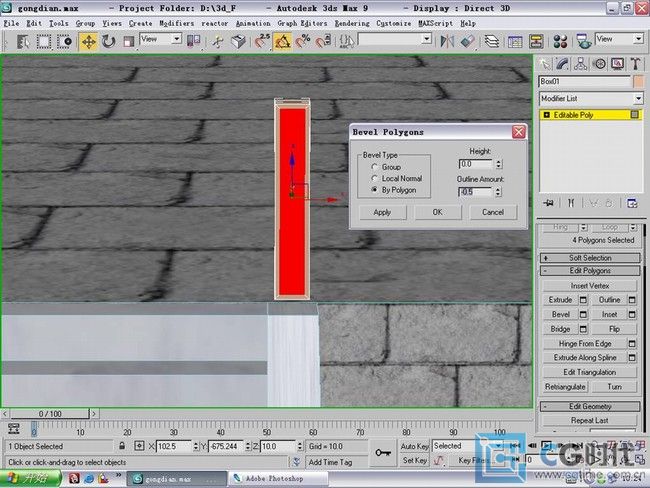The image size is (650, 488).
Task: Open the MAXScript menu
Action: pyautogui.click(x=435, y=24)
